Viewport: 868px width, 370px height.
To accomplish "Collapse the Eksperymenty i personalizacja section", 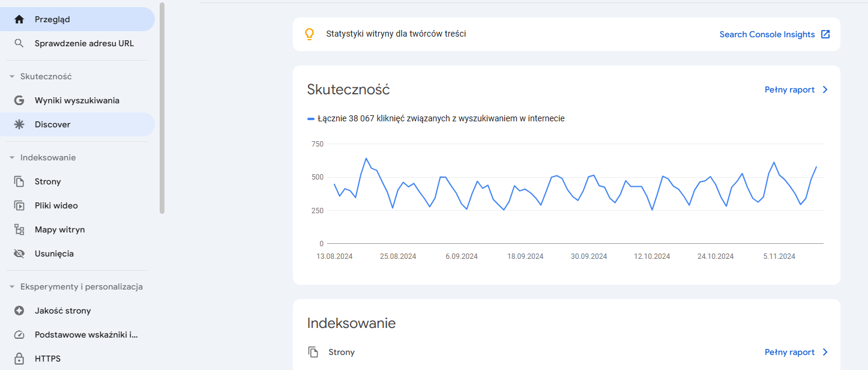I will [13, 287].
